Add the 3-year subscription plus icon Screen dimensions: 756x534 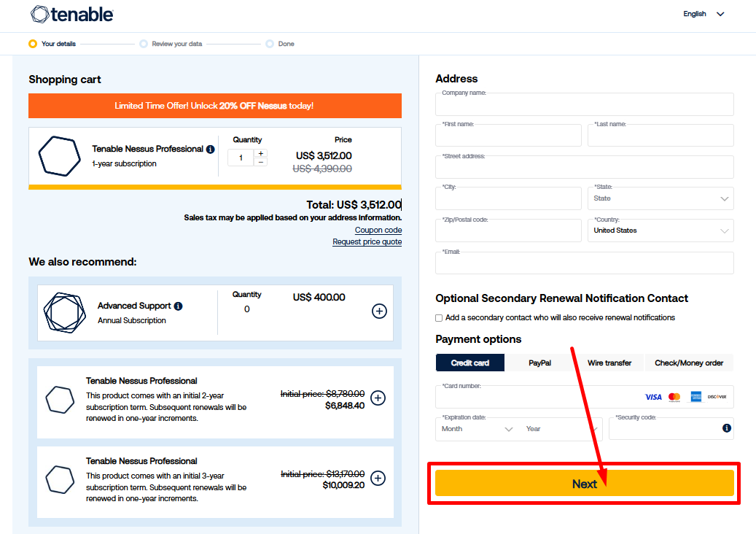pyautogui.click(x=378, y=478)
